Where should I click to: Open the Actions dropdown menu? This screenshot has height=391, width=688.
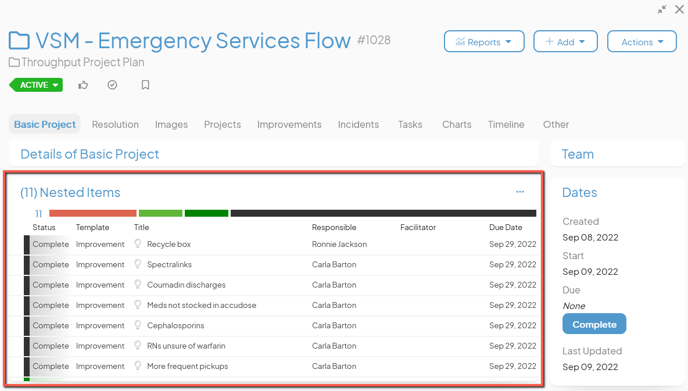click(642, 42)
